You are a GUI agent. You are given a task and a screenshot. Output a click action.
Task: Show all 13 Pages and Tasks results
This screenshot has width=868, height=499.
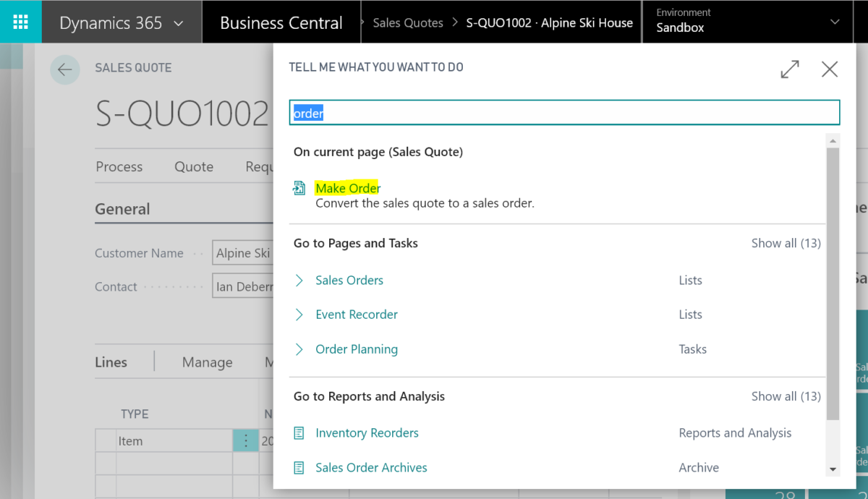tap(786, 243)
